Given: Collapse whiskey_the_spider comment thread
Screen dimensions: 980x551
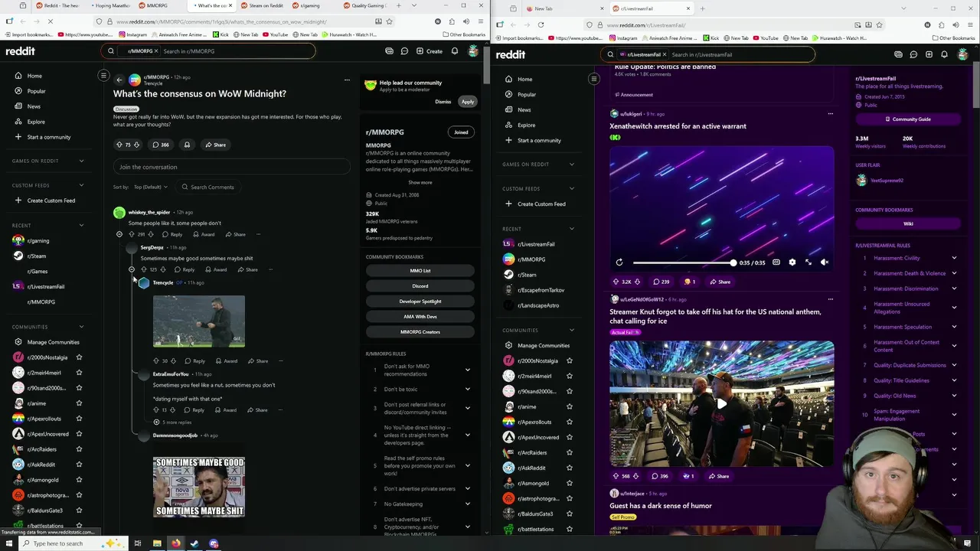Looking at the screenshot, I should click(119, 234).
